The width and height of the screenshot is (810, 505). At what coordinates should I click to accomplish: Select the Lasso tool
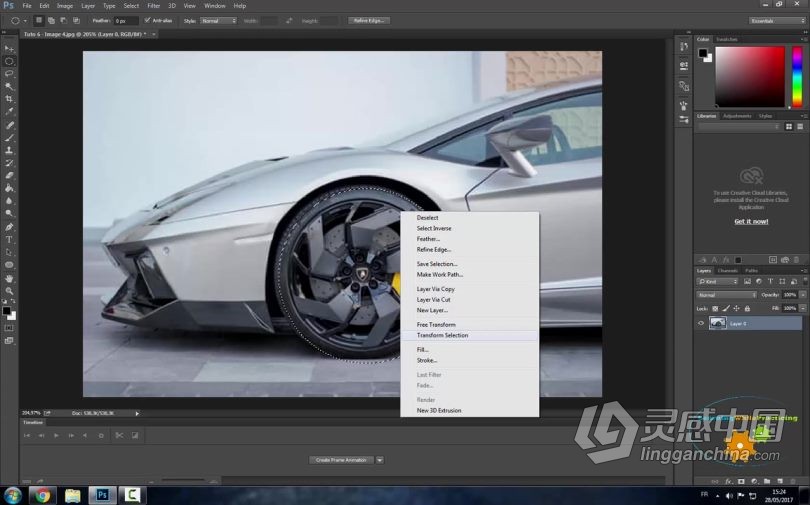[9, 74]
